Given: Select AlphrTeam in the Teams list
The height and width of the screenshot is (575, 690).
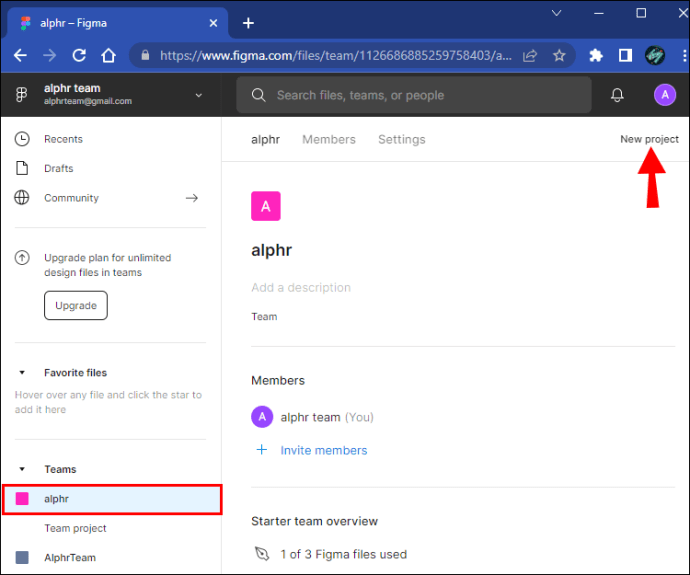Looking at the screenshot, I should click(70, 557).
